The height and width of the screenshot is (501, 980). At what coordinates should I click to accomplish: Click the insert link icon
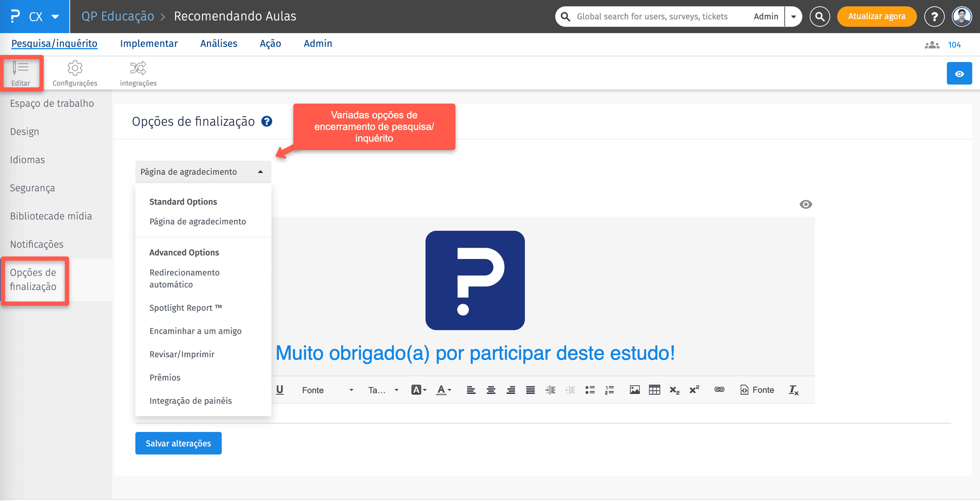coord(719,390)
